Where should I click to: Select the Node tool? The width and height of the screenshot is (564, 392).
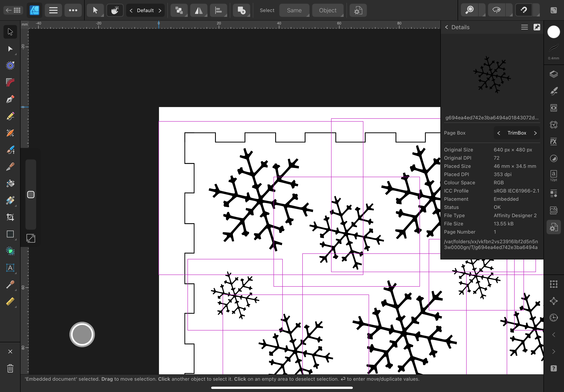point(10,49)
